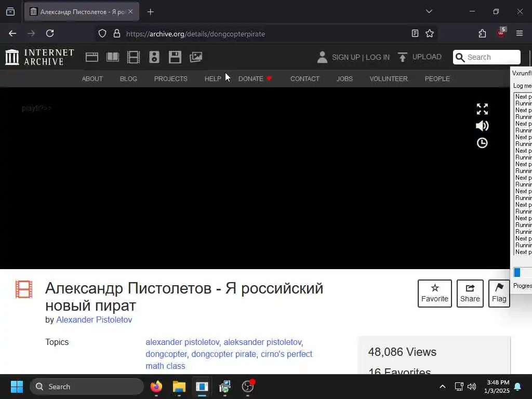Open the tracking protection shield icon
Image resolution: width=532 pixels, height=399 pixels.
click(102, 34)
